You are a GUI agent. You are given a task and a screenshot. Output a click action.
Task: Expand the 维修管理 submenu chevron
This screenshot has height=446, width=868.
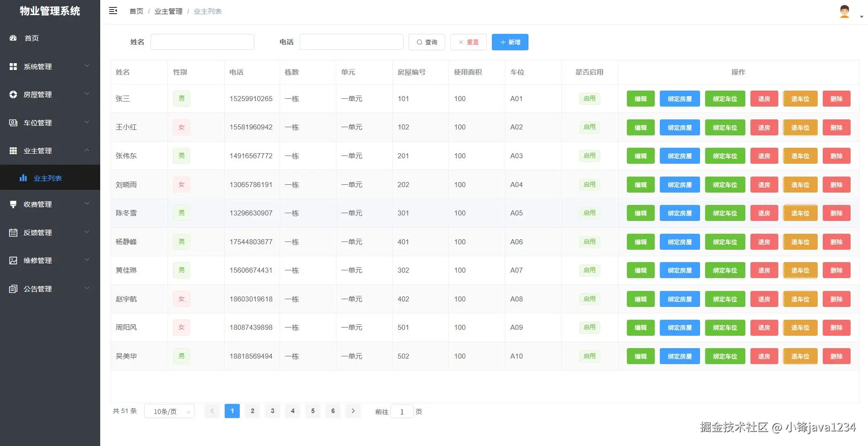coord(87,260)
